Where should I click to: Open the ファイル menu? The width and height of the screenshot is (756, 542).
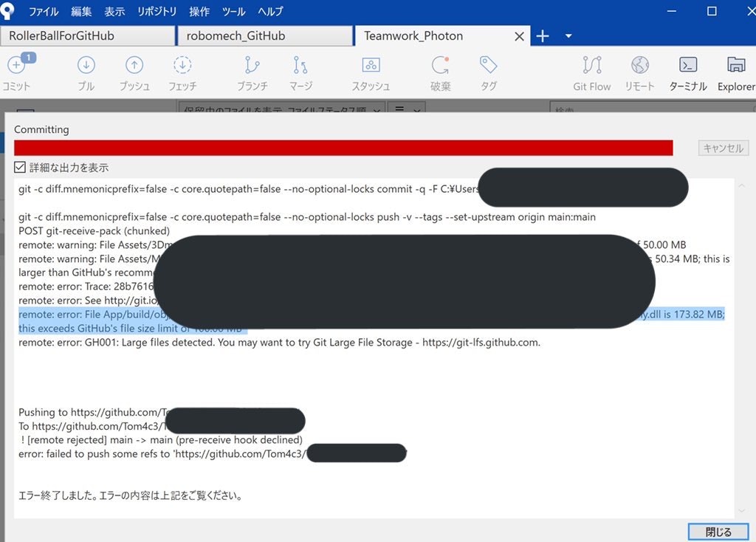(x=44, y=11)
